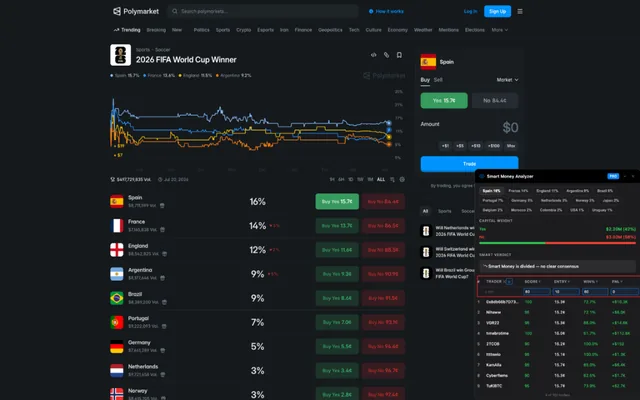The image size is (640, 400).
Task: Switch to the Sell tab
Action: click(438, 80)
